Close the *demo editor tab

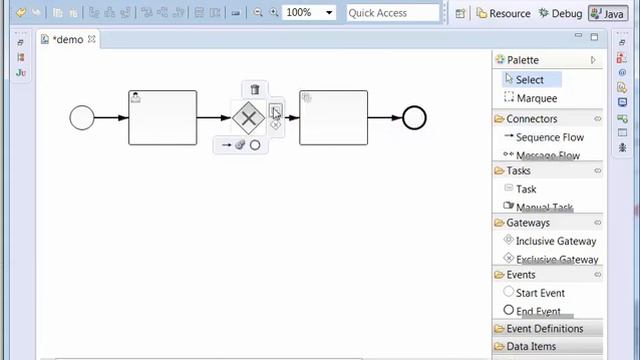pos(92,39)
